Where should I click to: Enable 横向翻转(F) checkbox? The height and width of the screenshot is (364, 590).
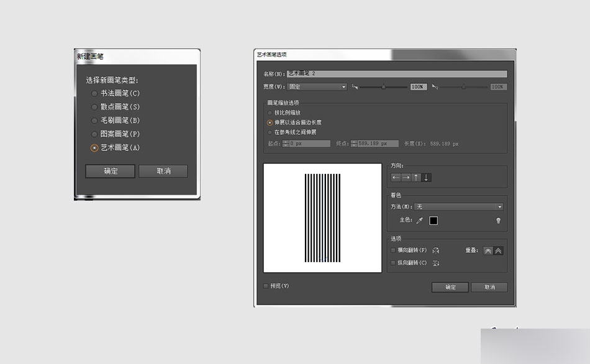coord(393,250)
